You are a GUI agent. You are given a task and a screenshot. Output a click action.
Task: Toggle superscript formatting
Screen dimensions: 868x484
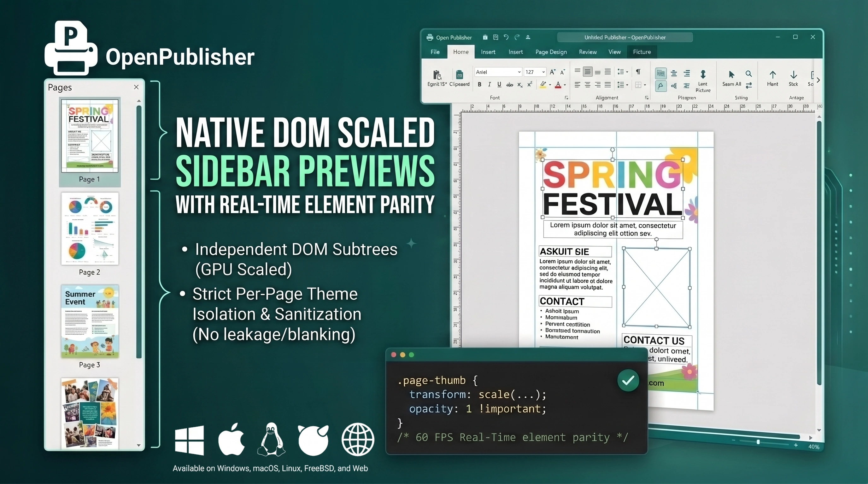(530, 84)
